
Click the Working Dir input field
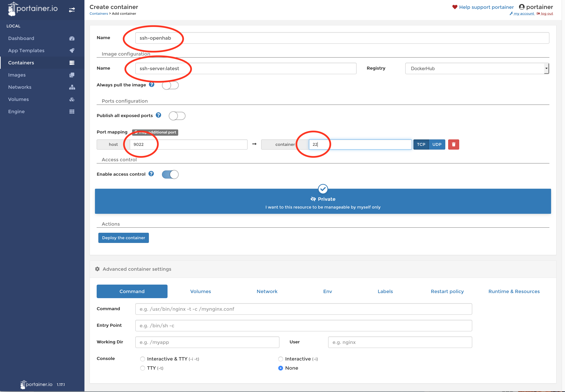coord(207,342)
